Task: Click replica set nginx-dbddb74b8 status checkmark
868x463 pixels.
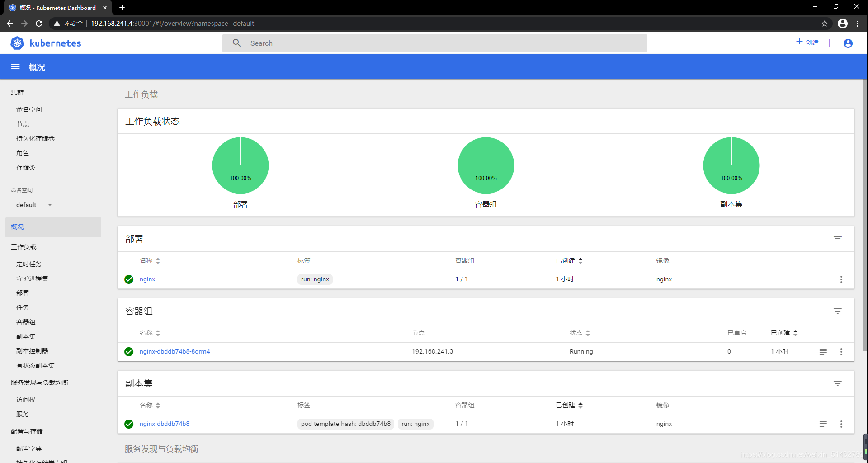Action: coord(129,424)
